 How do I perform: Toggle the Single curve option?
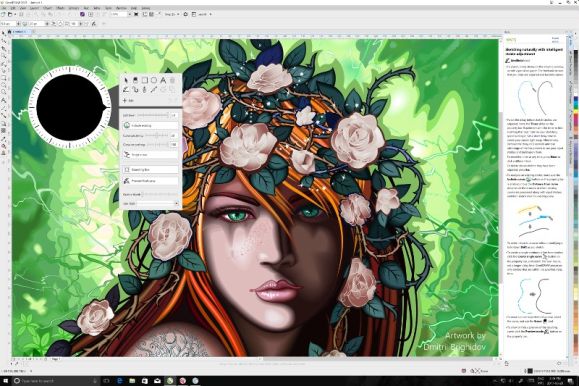click(x=150, y=155)
